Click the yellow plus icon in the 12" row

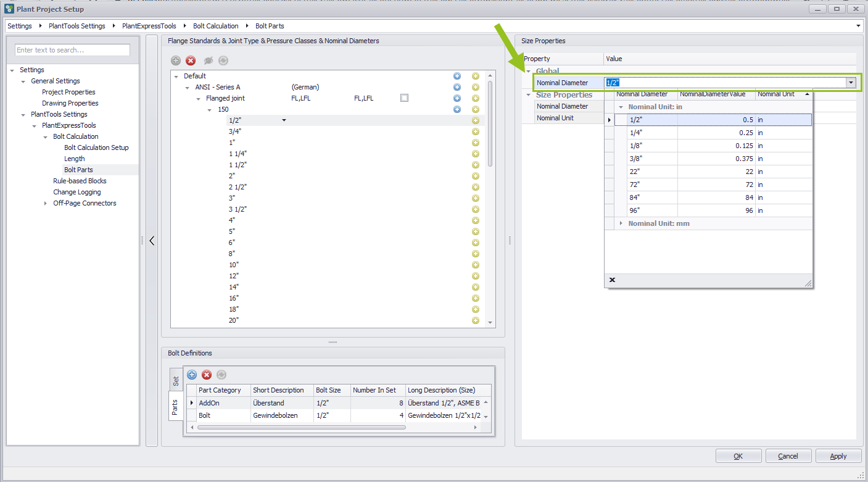coord(476,276)
